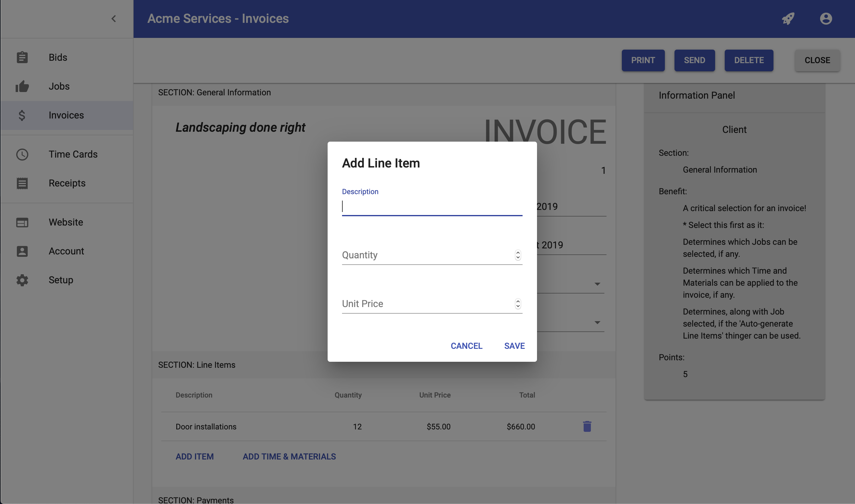Viewport: 855px width, 504px height.
Task: Click the rocket icon in header
Action: [788, 19]
